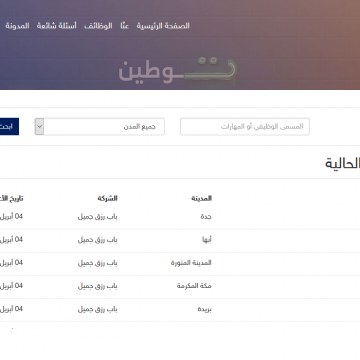The width and height of the screenshot is (360, 360).
Task: Sort by the المدينة column header
Action: tap(202, 198)
